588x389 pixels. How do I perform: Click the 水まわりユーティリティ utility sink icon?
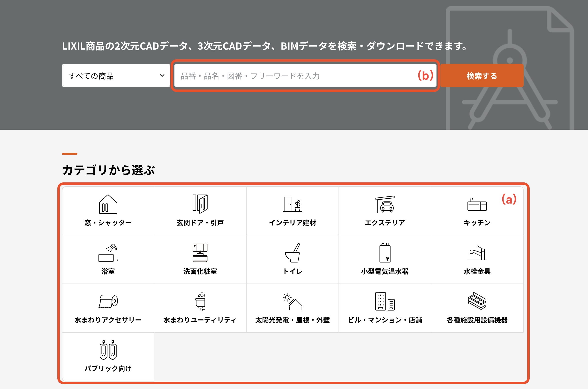pyautogui.click(x=200, y=301)
